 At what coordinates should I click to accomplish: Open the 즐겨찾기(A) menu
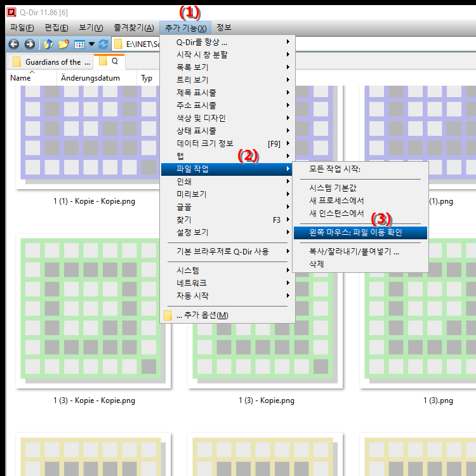(x=134, y=28)
